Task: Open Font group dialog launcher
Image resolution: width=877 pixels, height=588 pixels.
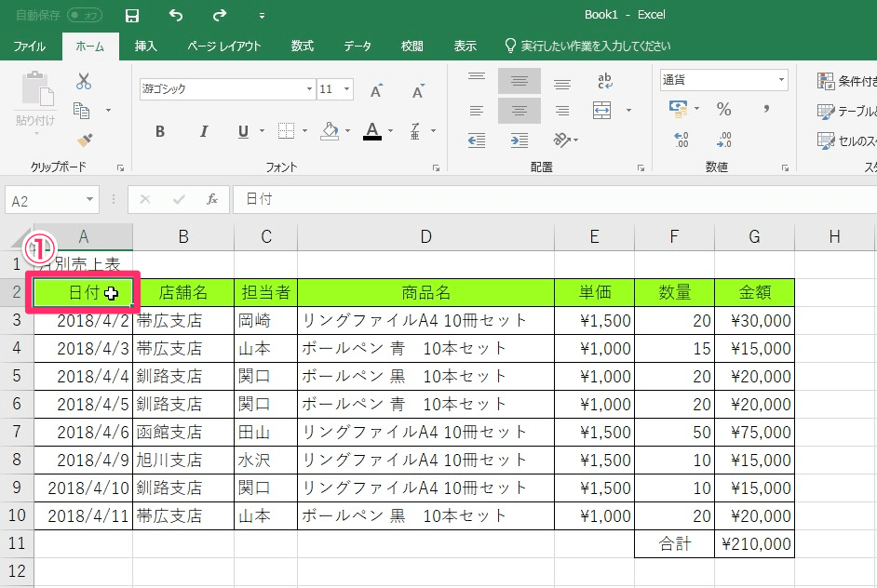Action: tap(436, 167)
